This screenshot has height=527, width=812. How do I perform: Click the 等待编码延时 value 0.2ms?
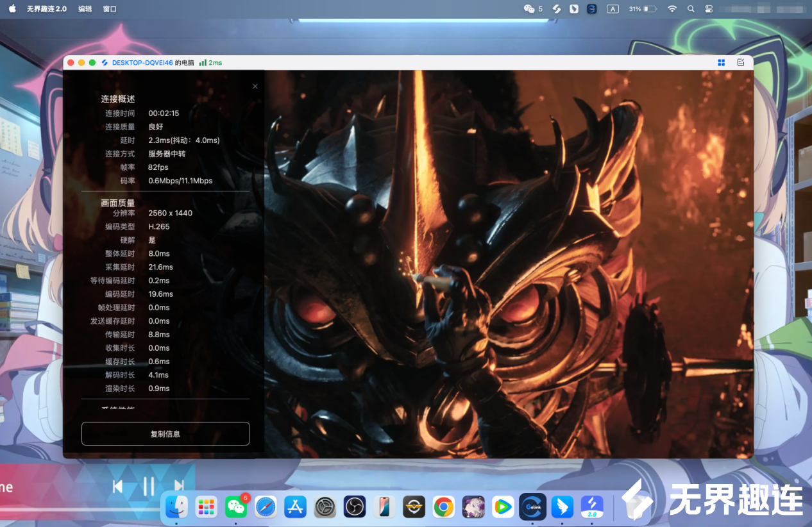159,281
